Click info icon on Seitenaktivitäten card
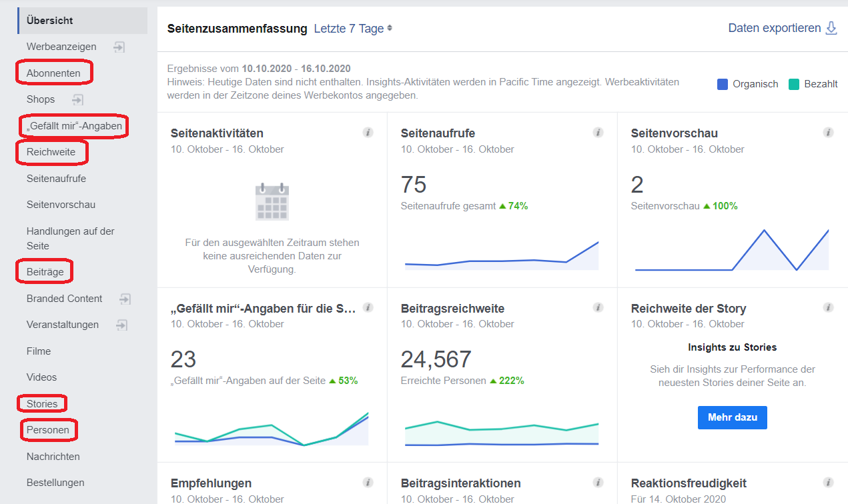This screenshot has width=848, height=504. [x=368, y=133]
